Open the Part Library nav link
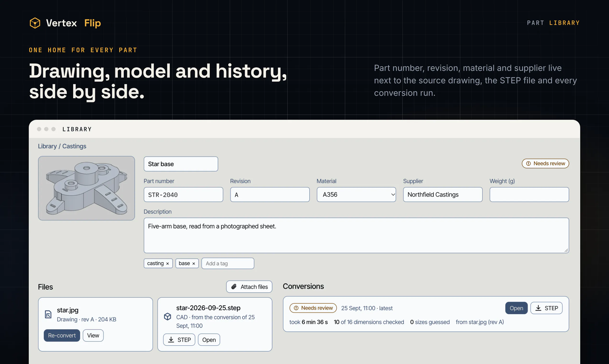Viewport: 609px width, 364px height. (x=553, y=23)
